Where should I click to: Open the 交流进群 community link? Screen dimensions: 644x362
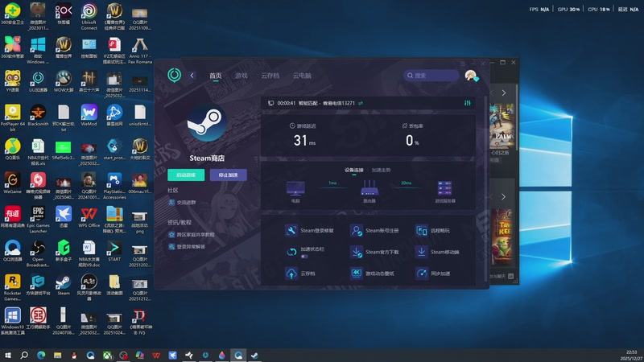183,203
